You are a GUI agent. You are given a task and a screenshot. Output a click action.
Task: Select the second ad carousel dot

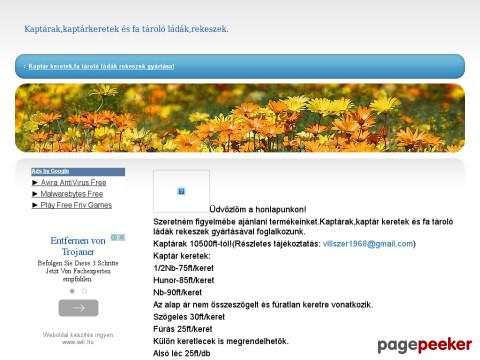(x=84, y=291)
